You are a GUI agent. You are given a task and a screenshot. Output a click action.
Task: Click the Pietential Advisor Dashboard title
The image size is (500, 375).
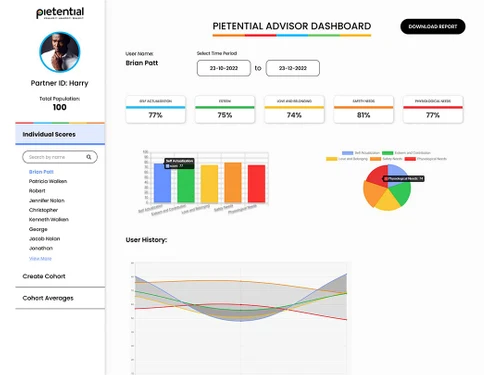[292, 26]
